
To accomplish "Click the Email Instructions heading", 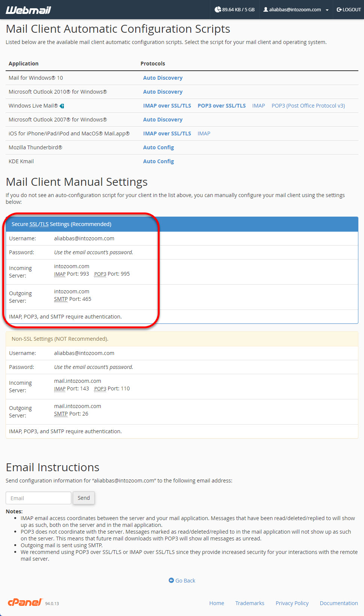I will [x=53, y=467].
